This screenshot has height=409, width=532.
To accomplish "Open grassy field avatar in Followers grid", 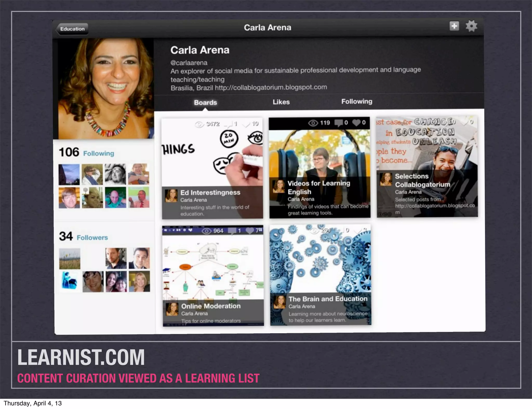I will tap(70, 258).
